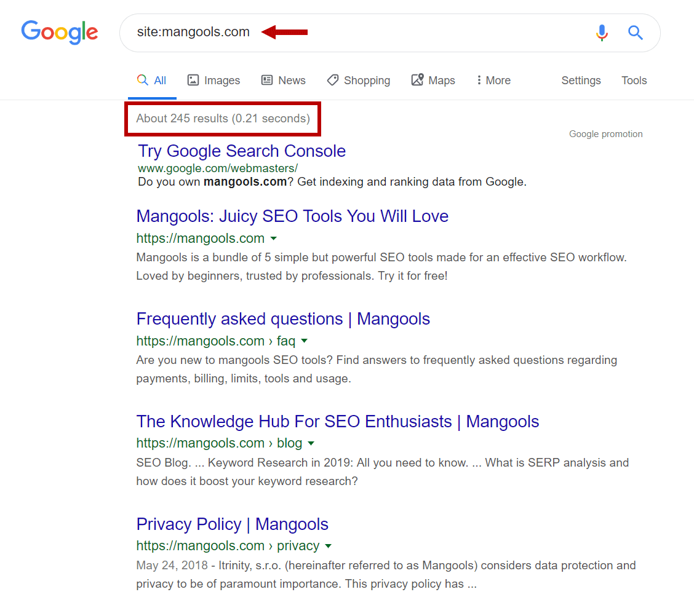694x616 pixels.
Task: Click the Google logo
Action: click(x=60, y=32)
